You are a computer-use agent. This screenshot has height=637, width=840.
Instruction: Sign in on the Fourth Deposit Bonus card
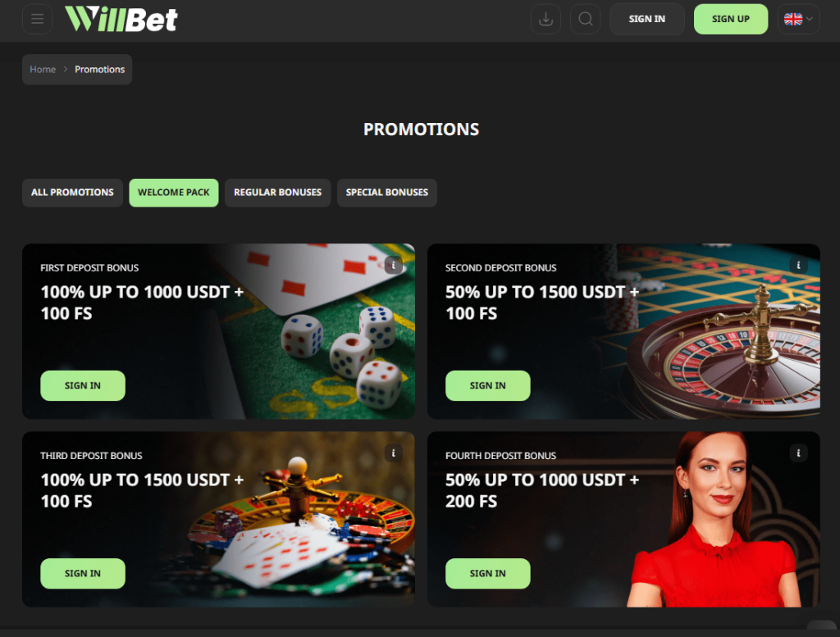488,573
